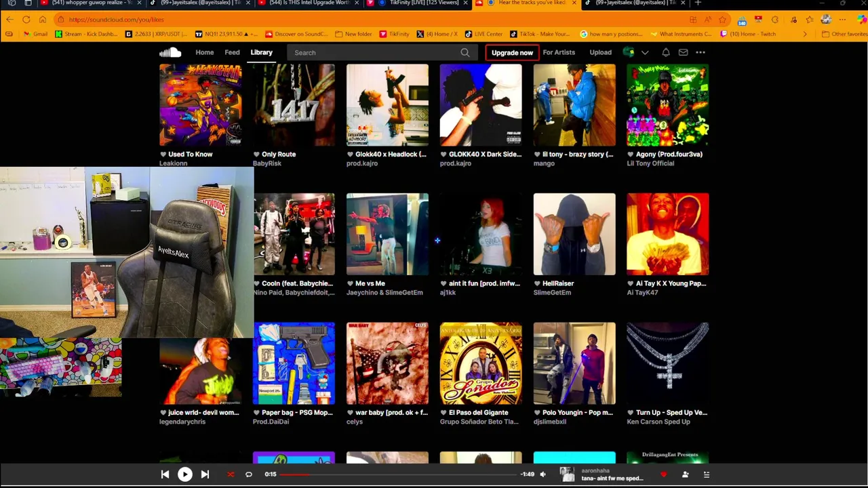Screen dimensions: 868x488
Task: Open the Discover on SoundCloud bookmark
Action: (x=297, y=34)
